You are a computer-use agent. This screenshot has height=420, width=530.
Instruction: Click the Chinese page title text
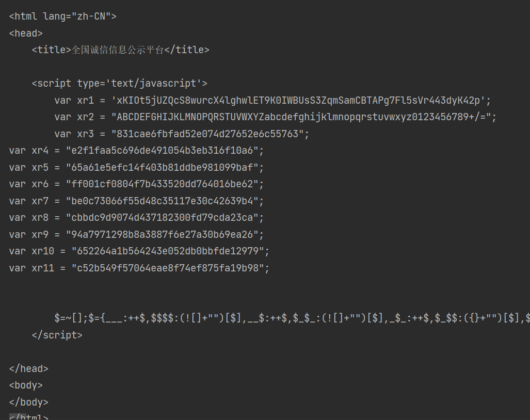point(118,50)
